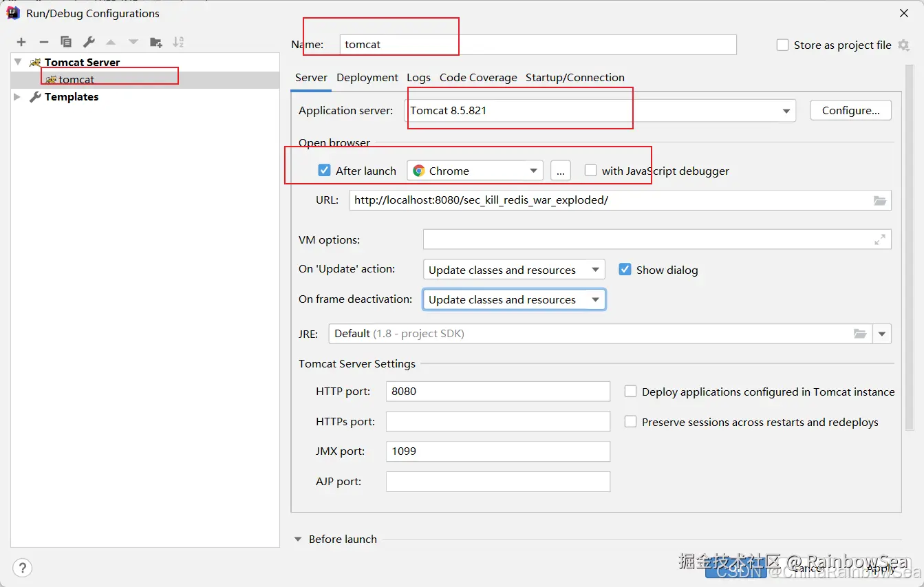
Task: Uncheck After launch checkbox
Action: (x=325, y=170)
